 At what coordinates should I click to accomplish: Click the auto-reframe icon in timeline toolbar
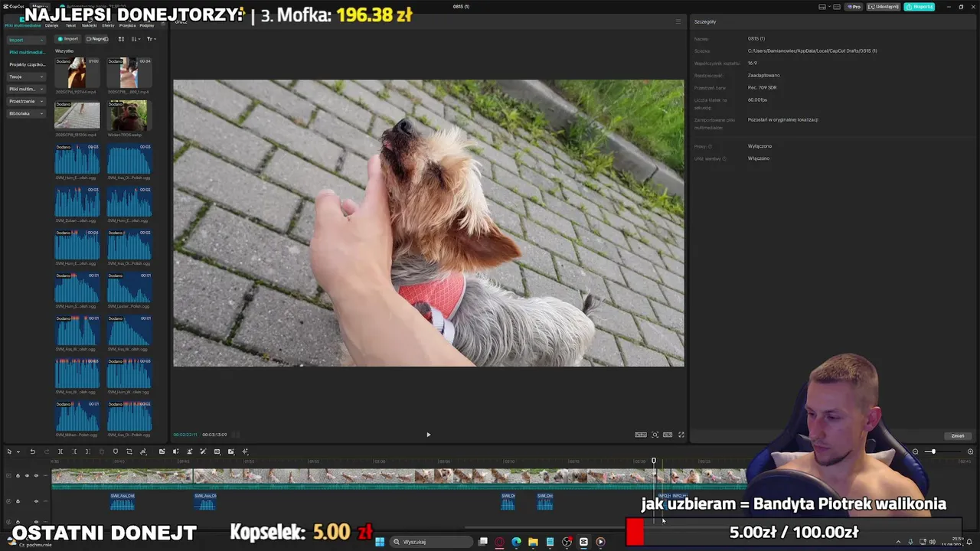pyautogui.click(x=217, y=452)
